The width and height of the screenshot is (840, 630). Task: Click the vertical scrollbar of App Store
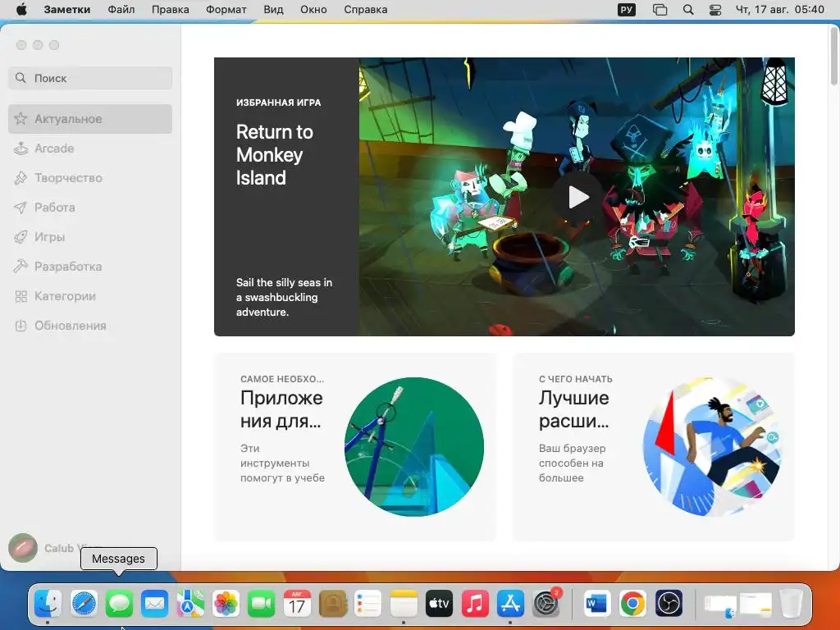click(834, 57)
